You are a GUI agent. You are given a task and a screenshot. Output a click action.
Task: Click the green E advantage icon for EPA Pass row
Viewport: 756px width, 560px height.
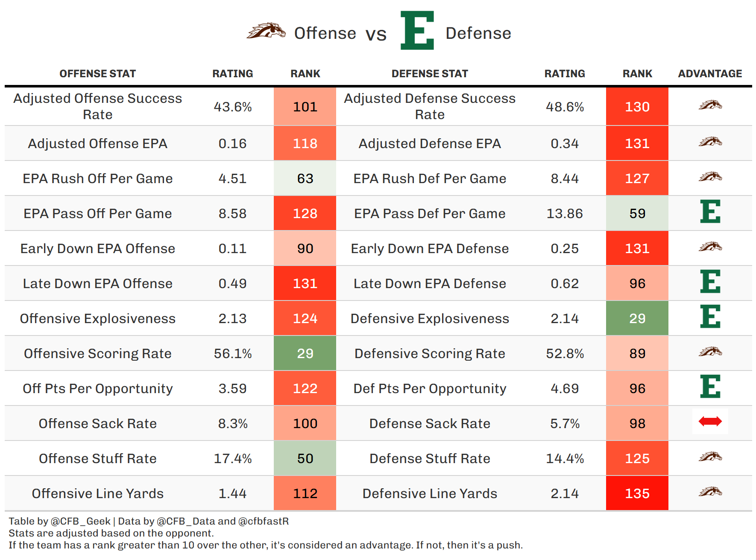click(710, 212)
